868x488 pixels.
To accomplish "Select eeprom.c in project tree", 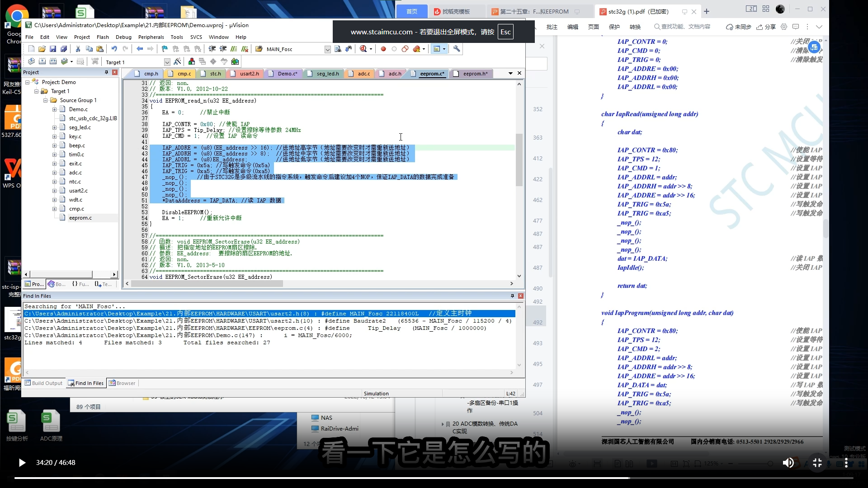I will coord(80,218).
